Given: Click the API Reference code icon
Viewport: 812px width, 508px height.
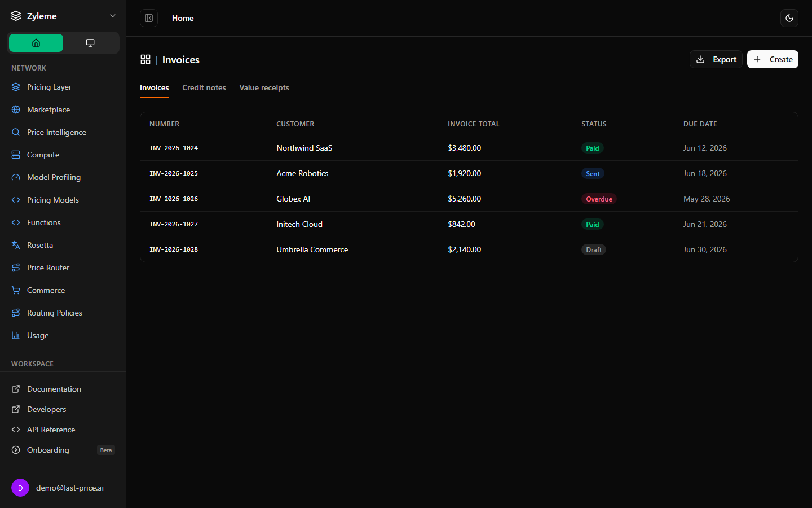Looking at the screenshot, I should pyautogui.click(x=16, y=430).
